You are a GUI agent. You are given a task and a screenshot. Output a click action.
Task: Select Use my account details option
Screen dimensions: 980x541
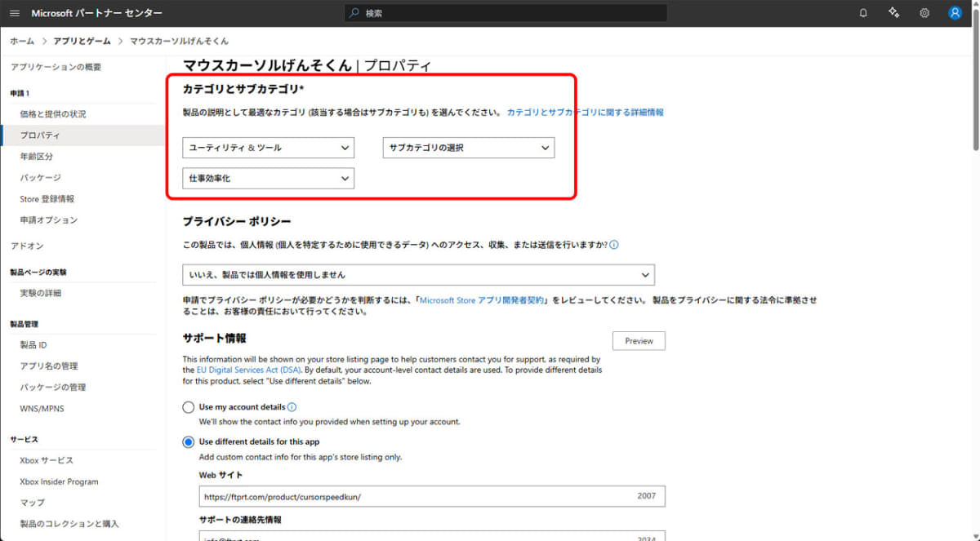coord(188,406)
